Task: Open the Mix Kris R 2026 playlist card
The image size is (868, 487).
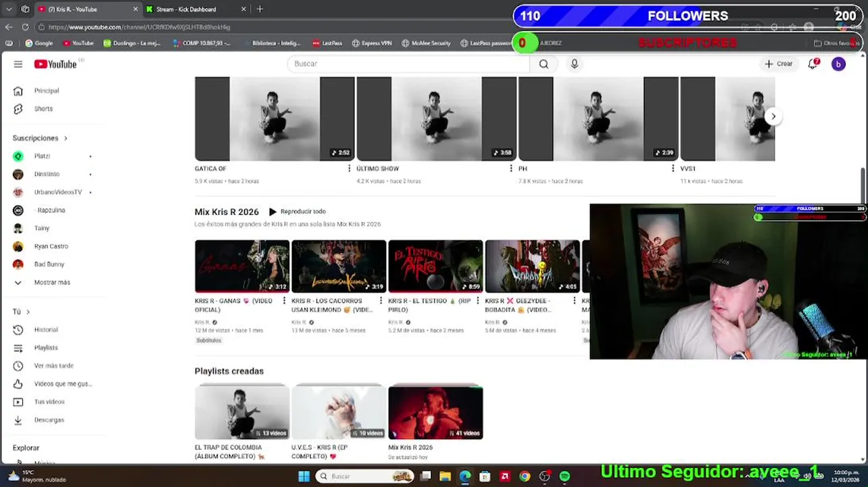Action: click(435, 412)
